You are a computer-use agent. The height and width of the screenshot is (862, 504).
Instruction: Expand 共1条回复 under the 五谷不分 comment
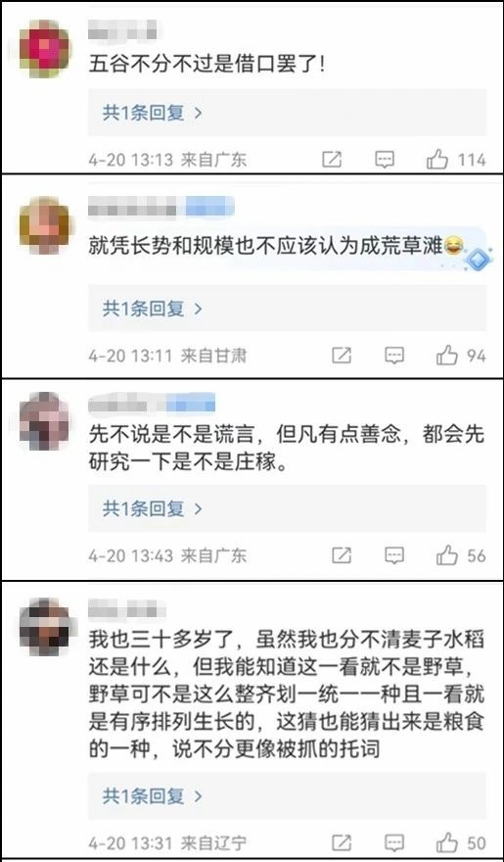(153, 114)
